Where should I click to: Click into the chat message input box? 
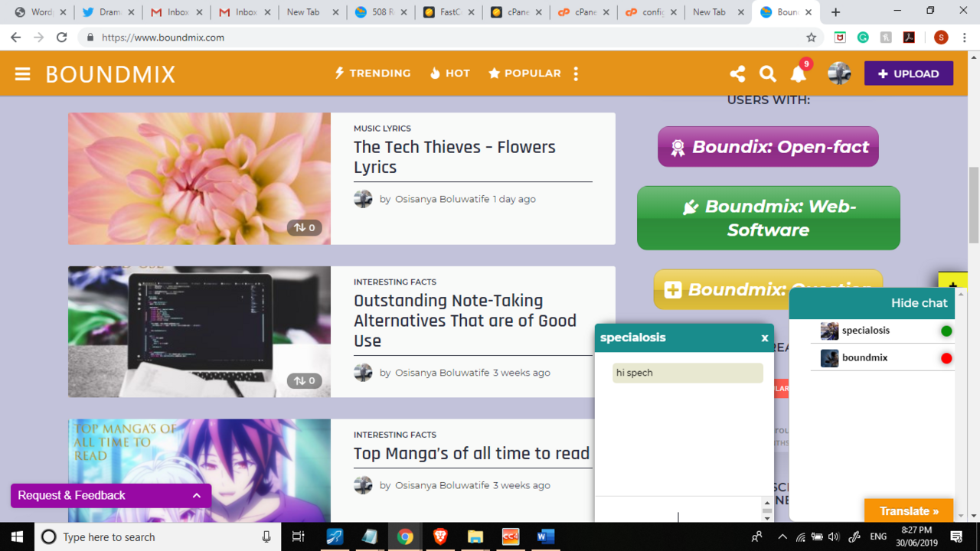pyautogui.click(x=678, y=510)
